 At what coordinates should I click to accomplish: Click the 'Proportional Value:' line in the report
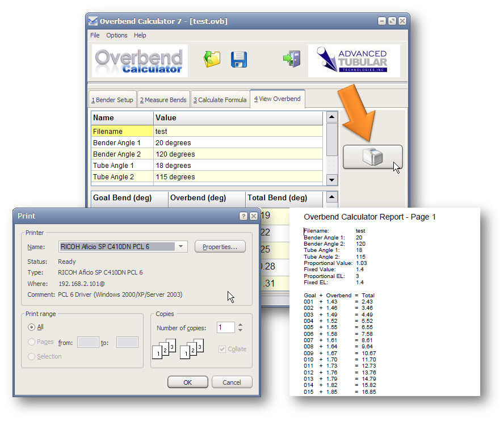point(335,263)
